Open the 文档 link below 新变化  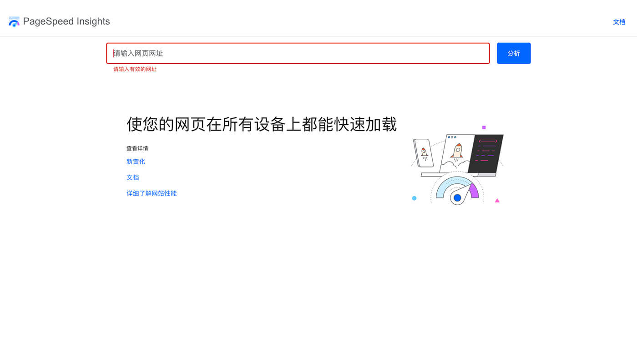pos(133,177)
